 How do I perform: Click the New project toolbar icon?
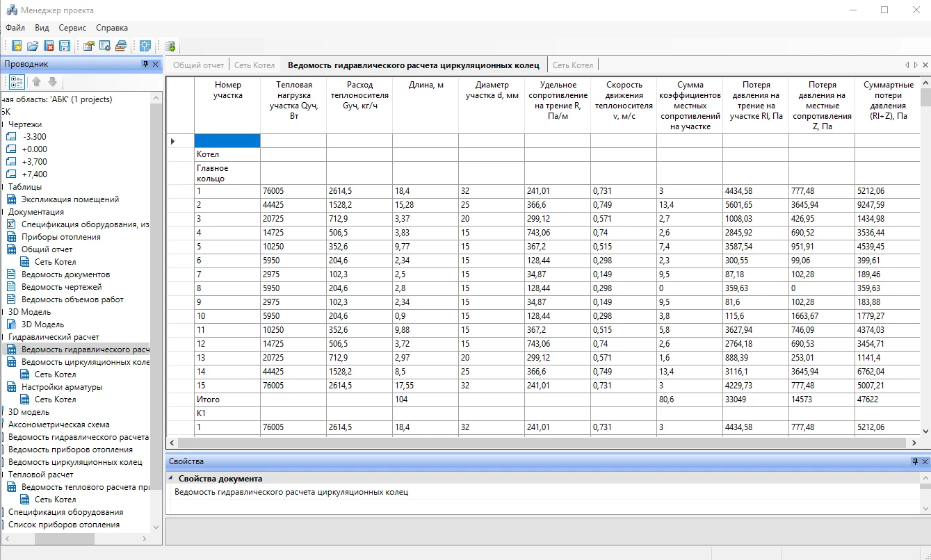pos(17,46)
